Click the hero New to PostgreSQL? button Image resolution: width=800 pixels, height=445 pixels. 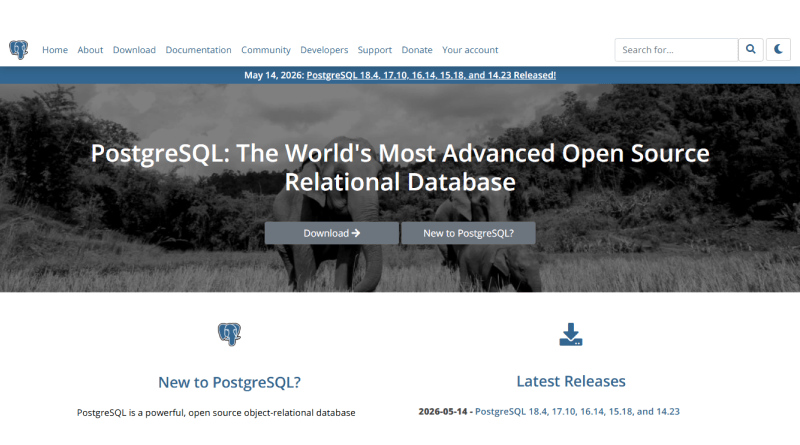468,233
